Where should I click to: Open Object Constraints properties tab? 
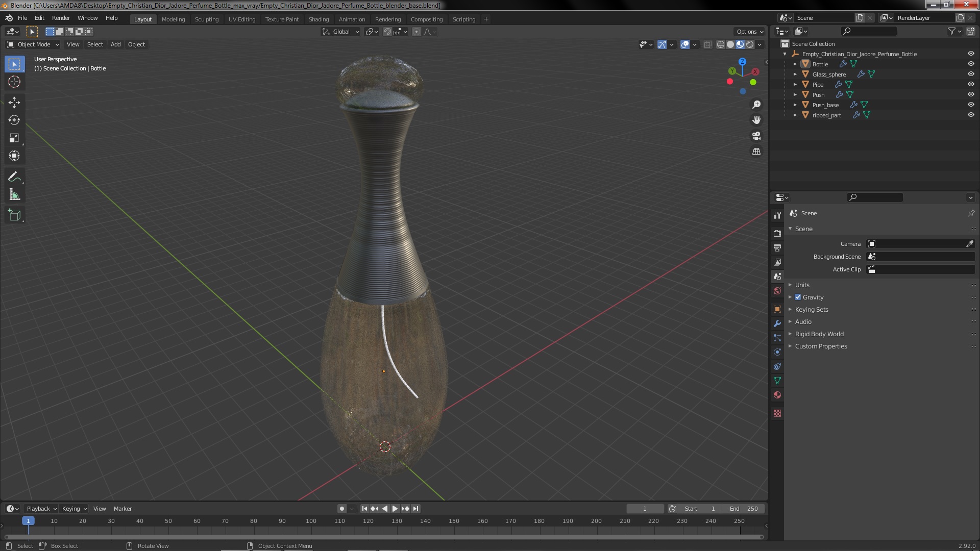click(x=777, y=366)
